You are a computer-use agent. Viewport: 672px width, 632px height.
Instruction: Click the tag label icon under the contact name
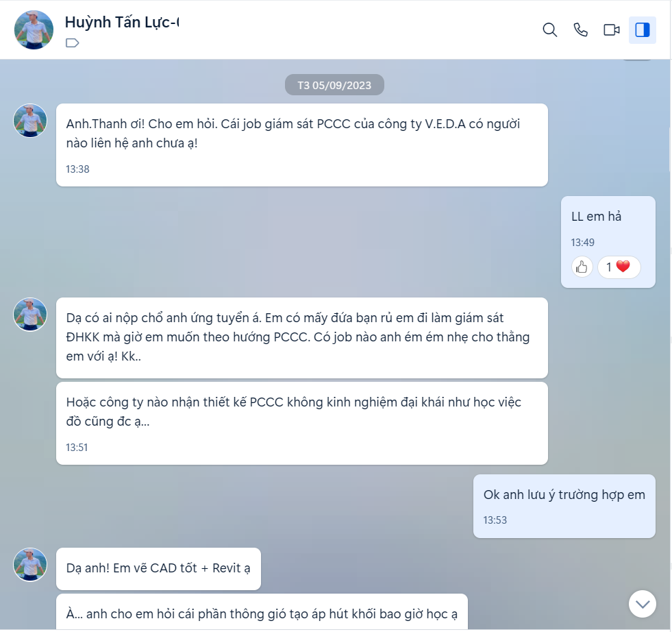point(73,43)
